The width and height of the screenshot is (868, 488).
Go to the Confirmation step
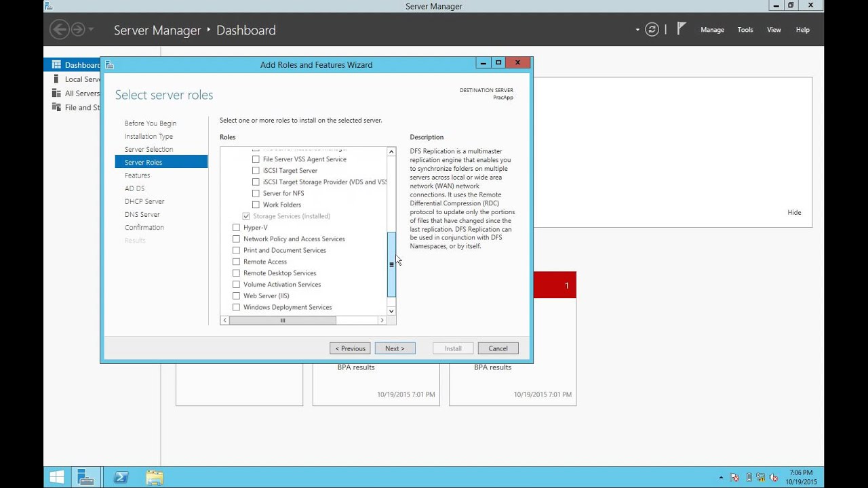[144, 227]
